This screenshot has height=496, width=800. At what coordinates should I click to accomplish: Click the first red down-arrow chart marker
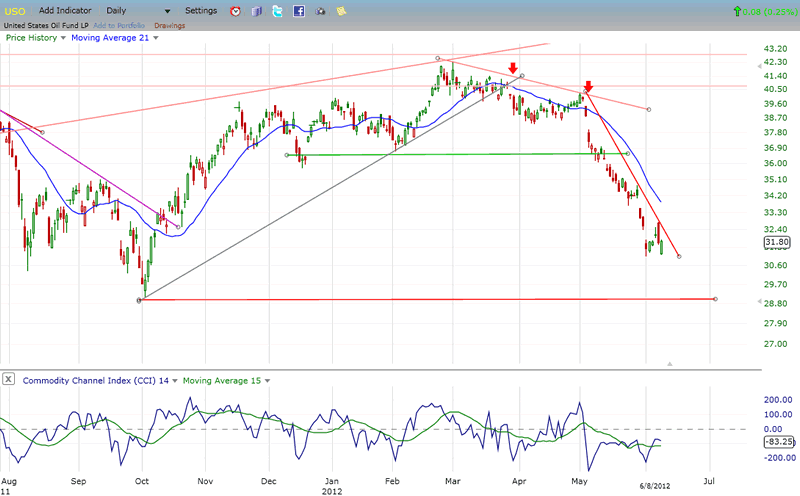point(513,68)
